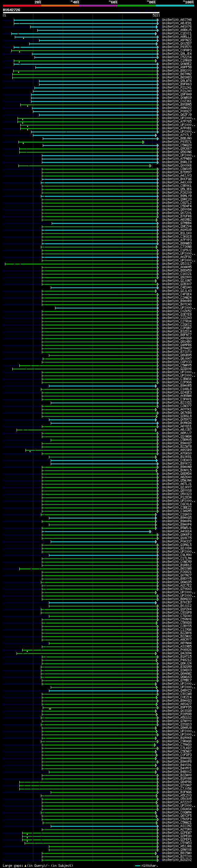197x868 pixels.
Task: Select hit label UniRef100_Q7MBB4
Action: pos(177,223)
